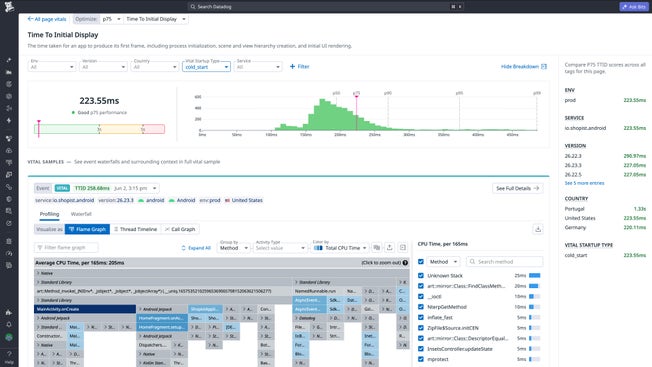Open the notifications bell in sidebar
Viewport: 652px width, 367px height.
point(9,324)
